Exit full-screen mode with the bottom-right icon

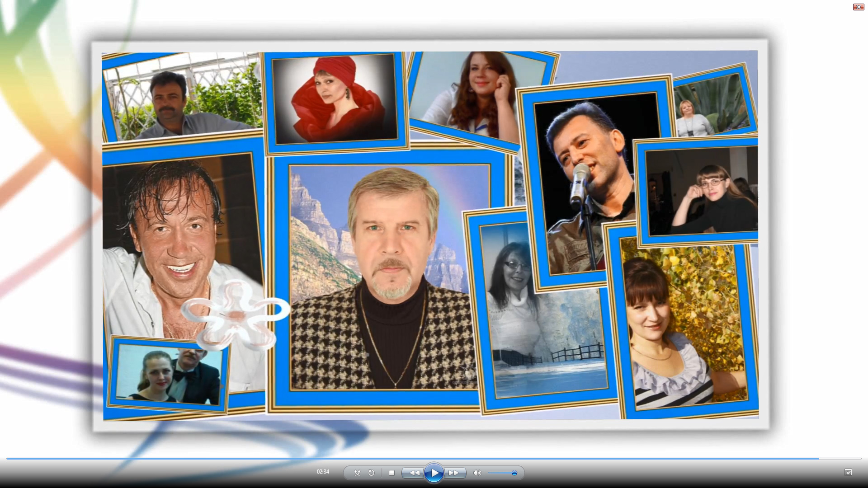point(848,472)
